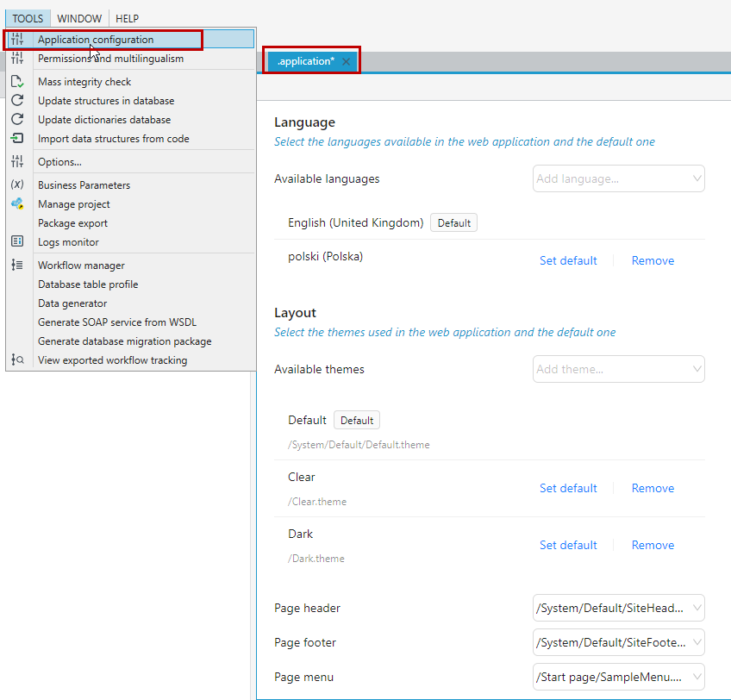Click the Mass integrity check document icon

17,82
